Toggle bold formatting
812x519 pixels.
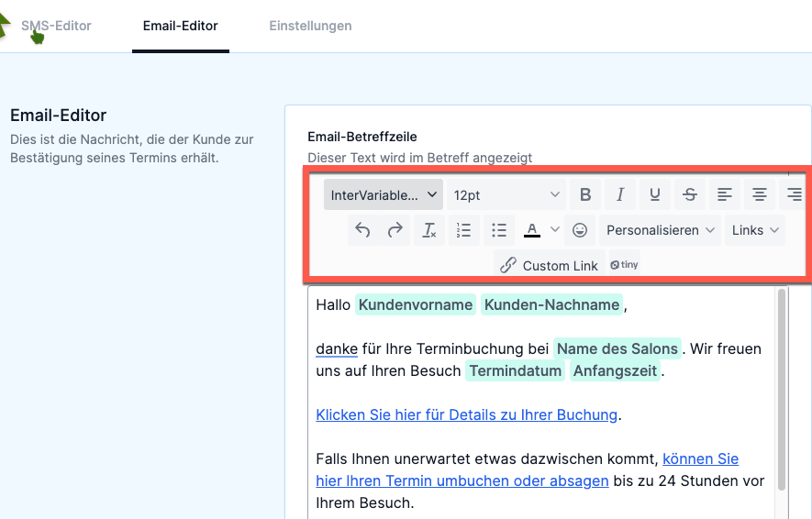pos(585,194)
